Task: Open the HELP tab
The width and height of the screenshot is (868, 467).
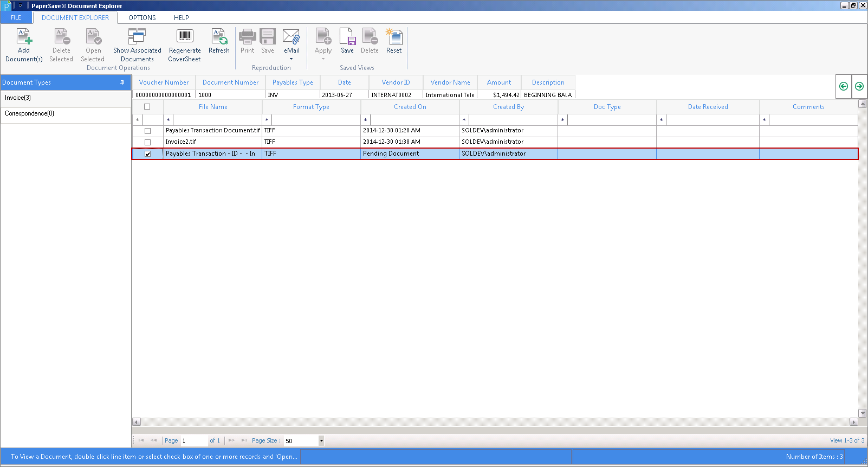Action: (x=182, y=17)
